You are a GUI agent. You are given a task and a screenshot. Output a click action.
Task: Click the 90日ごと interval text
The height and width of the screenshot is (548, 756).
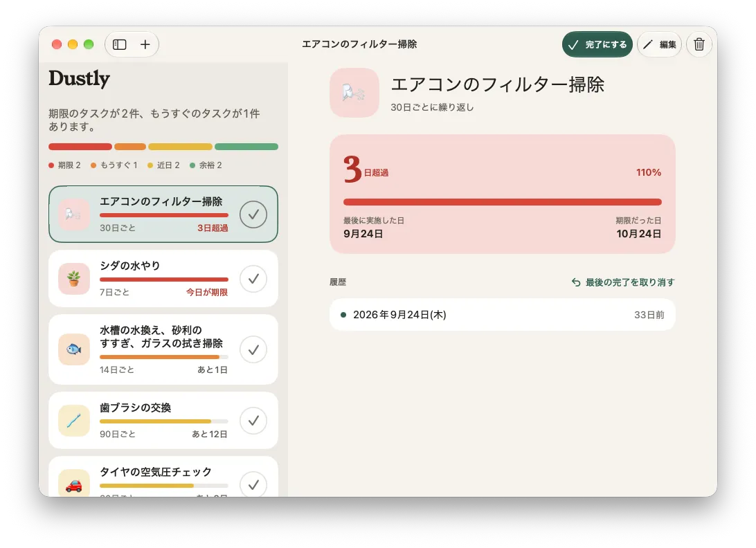[x=118, y=434]
